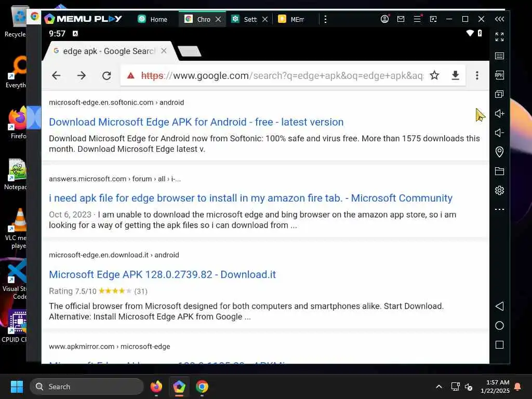The image size is (532, 399).
Task: Open Google Chrome from the taskbar
Action: tap(202, 387)
